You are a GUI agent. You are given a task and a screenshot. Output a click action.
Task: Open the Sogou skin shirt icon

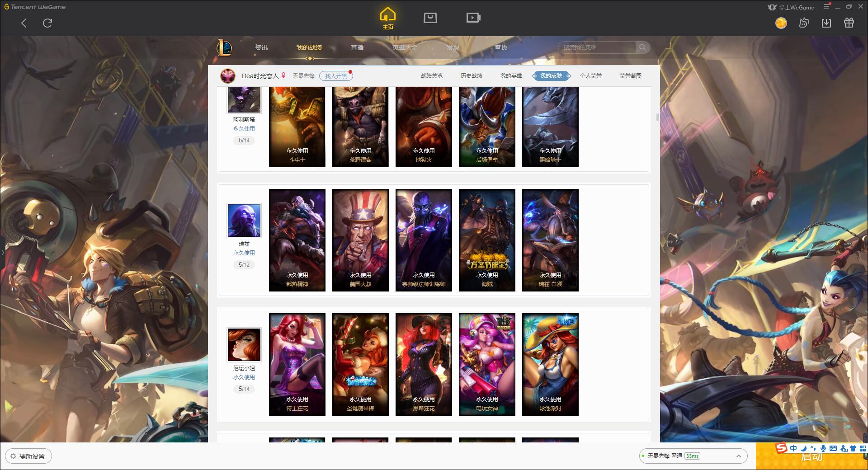pos(853,448)
